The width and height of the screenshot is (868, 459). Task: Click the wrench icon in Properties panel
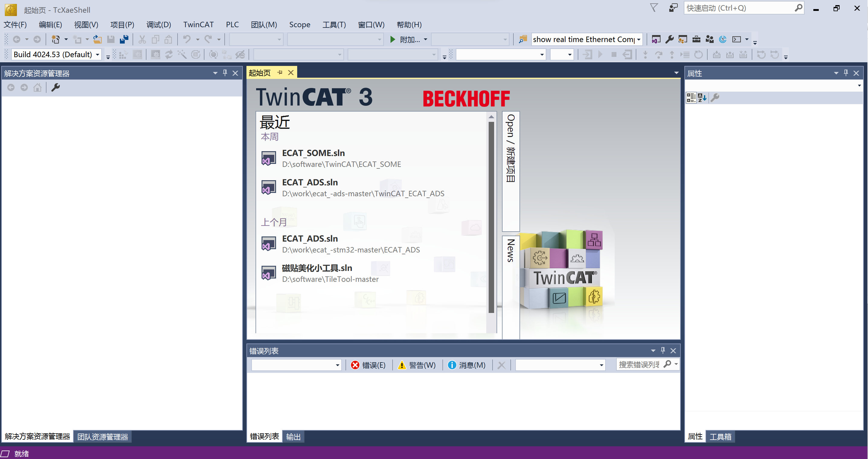(x=715, y=97)
